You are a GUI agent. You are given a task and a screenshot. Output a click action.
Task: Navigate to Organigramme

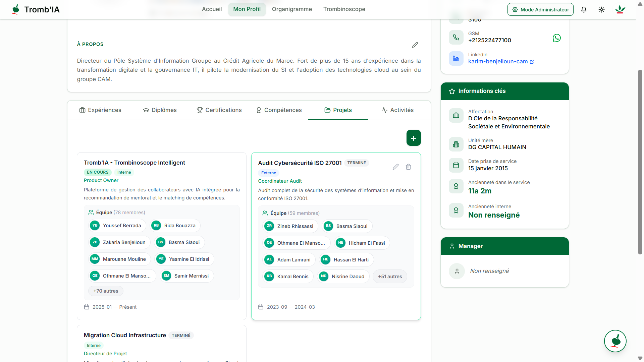pyautogui.click(x=292, y=9)
